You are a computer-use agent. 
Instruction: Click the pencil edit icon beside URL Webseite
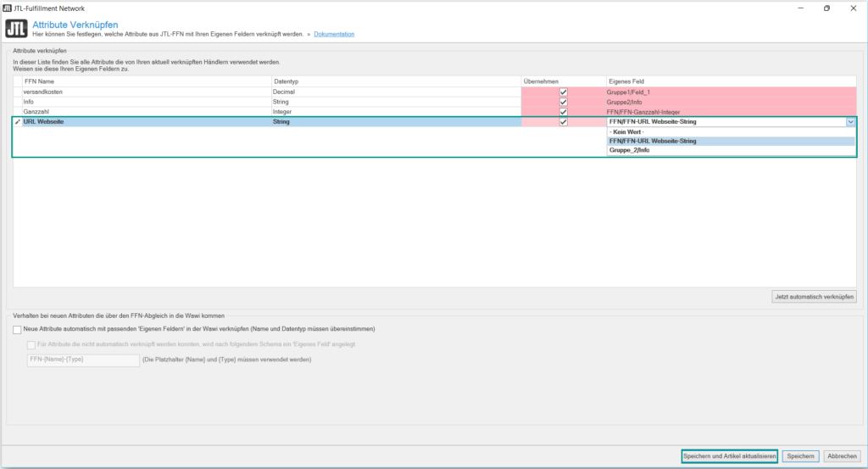18,122
